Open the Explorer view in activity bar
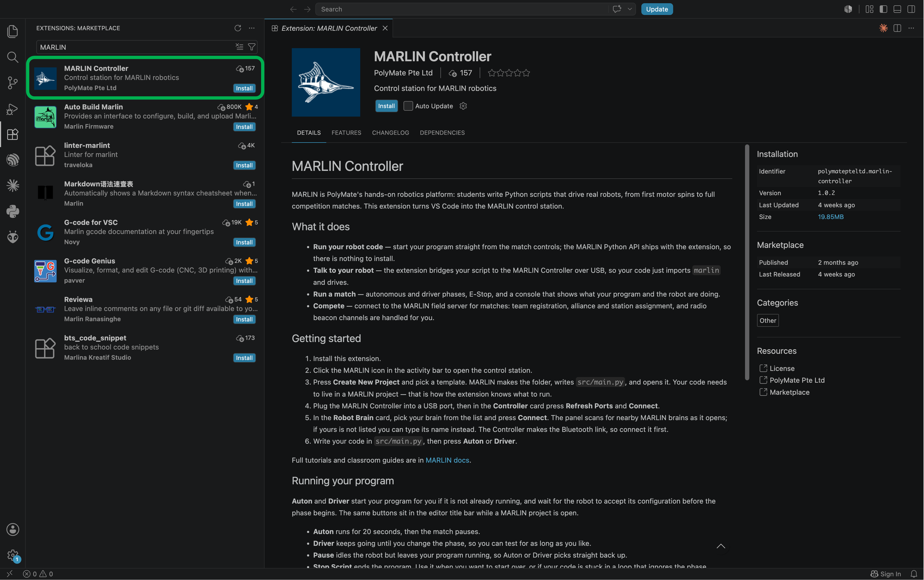Viewport: 924px width, 580px height. tap(13, 31)
